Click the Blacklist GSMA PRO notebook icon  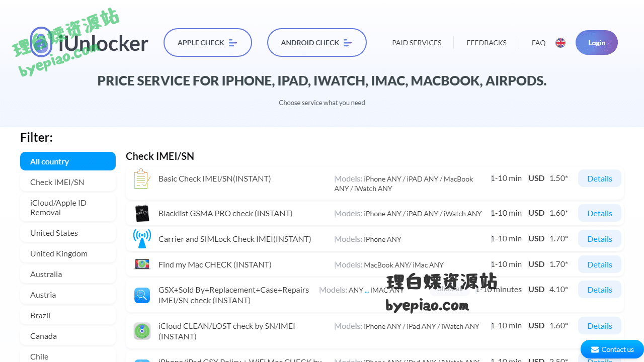[x=142, y=214]
